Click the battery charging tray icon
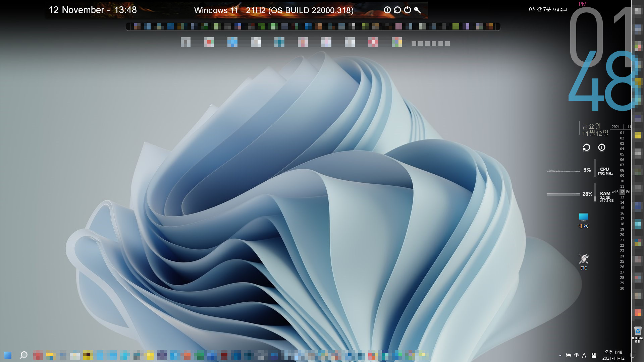Image resolution: width=644 pixels, height=362 pixels. (568, 355)
